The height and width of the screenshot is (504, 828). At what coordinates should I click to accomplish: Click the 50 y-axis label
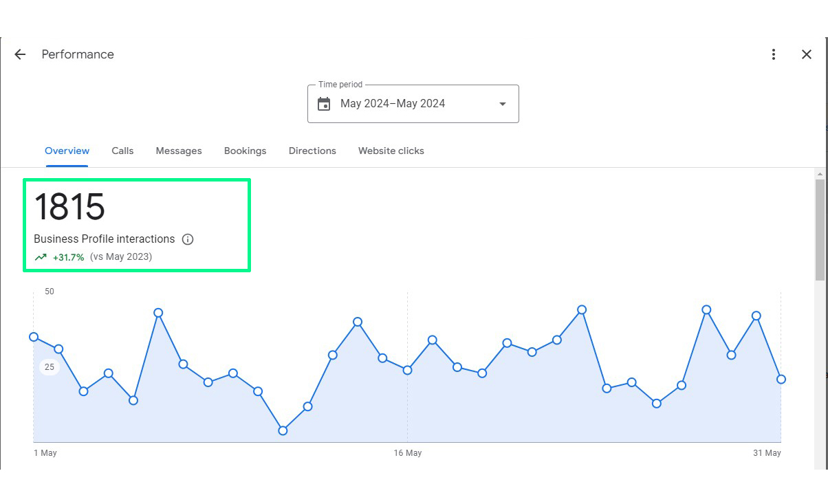point(50,292)
